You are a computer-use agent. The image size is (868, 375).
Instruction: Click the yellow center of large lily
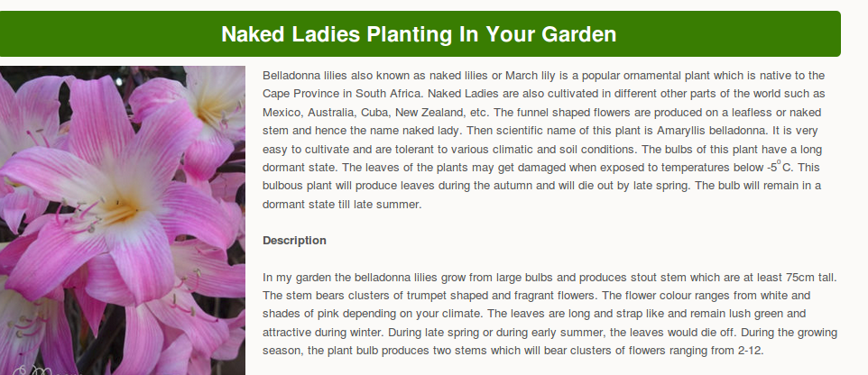pos(118,211)
